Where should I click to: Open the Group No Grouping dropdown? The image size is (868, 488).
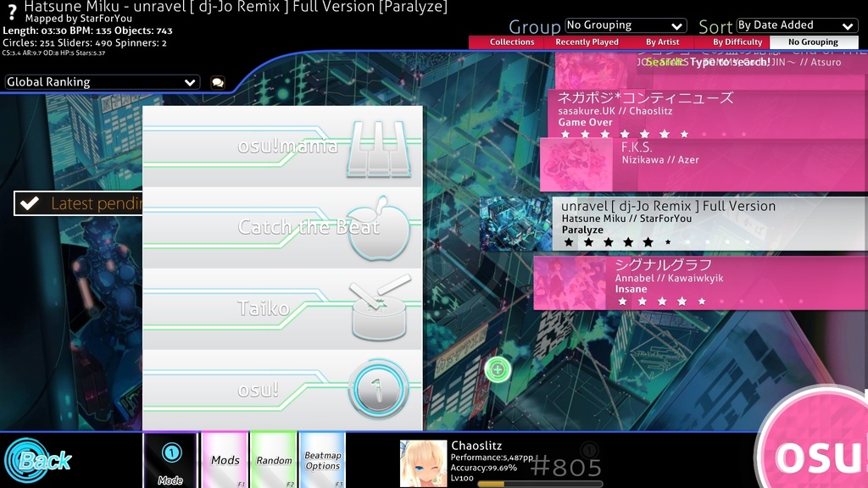click(626, 25)
